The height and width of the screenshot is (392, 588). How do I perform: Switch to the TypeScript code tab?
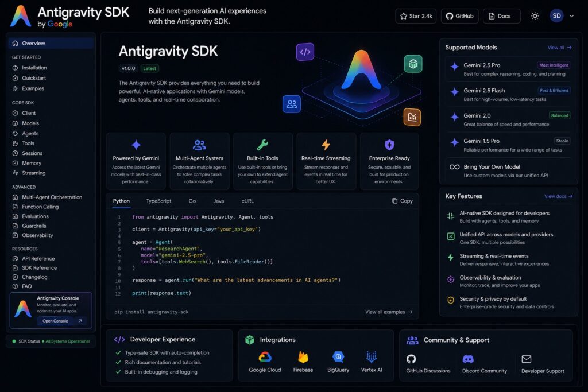[158, 201]
